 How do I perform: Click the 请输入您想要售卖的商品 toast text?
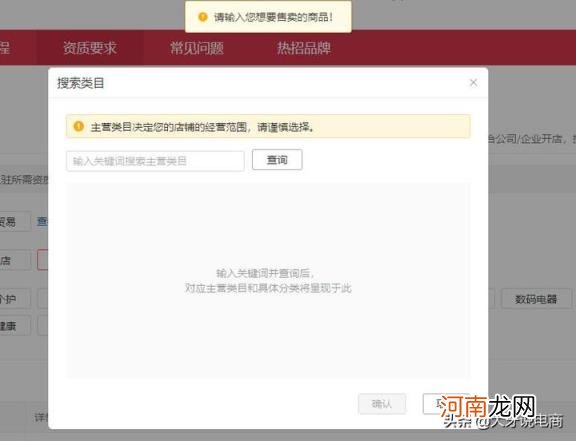(274, 17)
